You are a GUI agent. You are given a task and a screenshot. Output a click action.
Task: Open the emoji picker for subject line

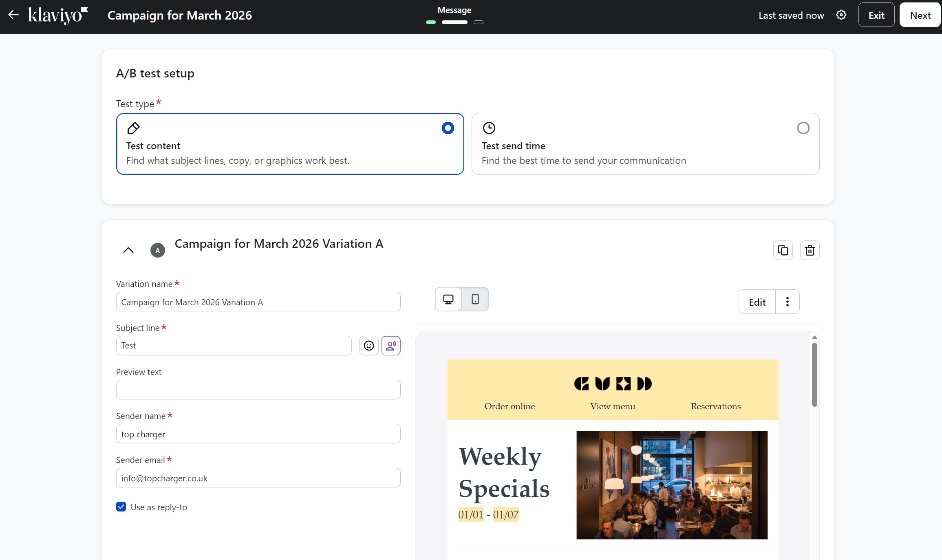pyautogui.click(x=368, y=345)
